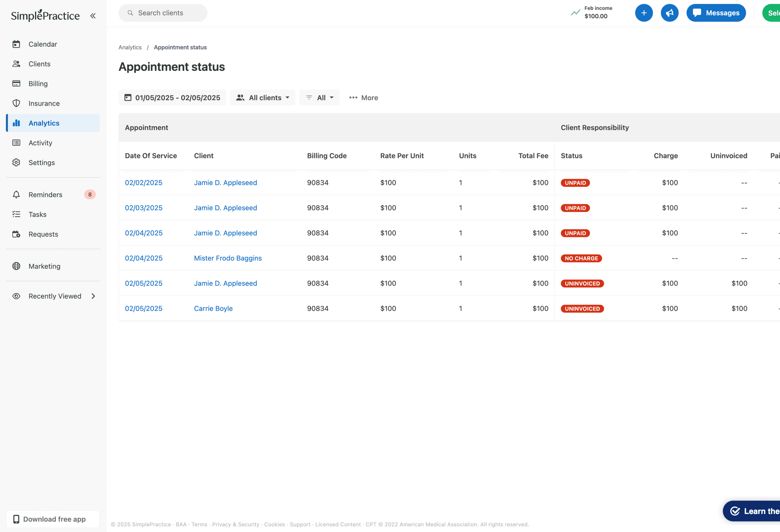Open the megaphone announcements icon
This screenshot has height=532, width=780.
coord(669,13)
